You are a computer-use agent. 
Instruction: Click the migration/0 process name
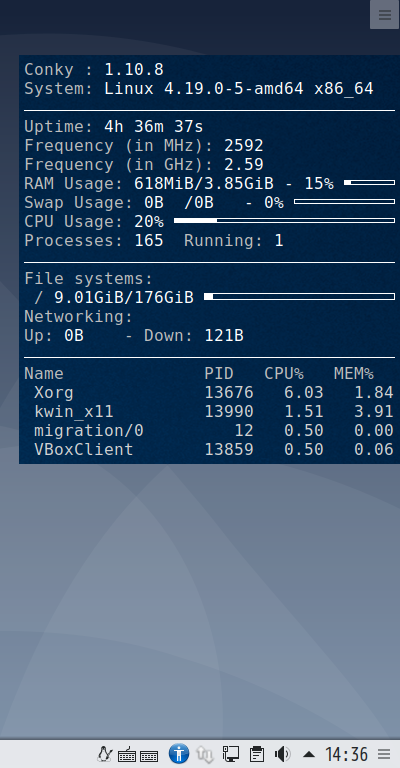(89, 431)
